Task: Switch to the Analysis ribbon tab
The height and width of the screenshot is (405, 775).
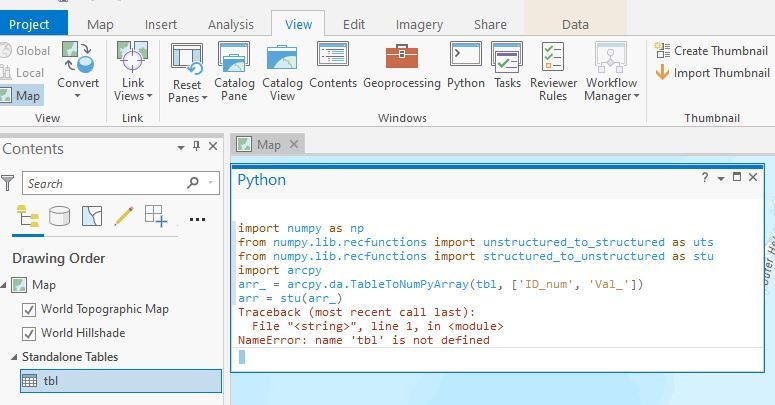Action: [x=230, y=24]
